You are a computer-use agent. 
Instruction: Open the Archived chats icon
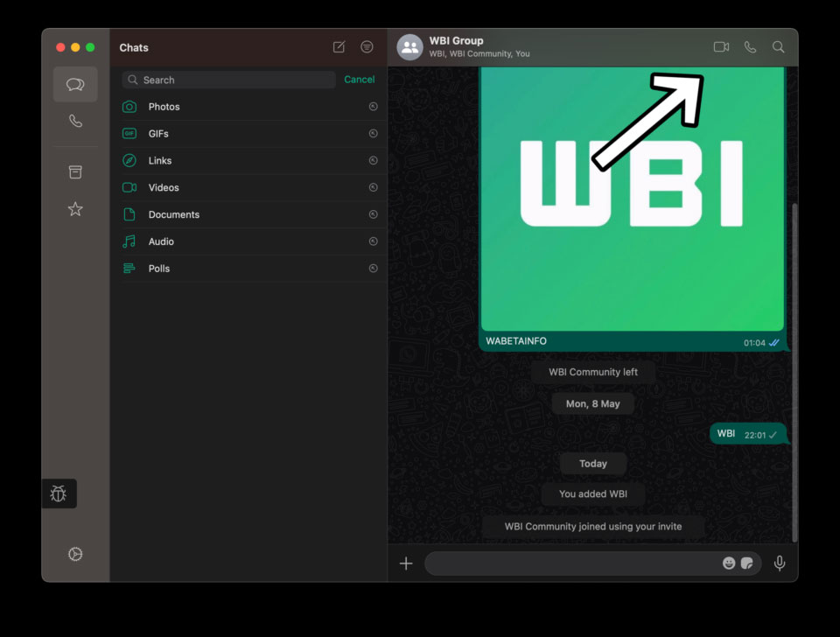tap(75, 171)
